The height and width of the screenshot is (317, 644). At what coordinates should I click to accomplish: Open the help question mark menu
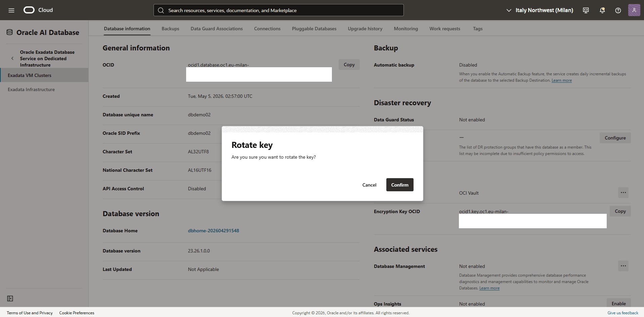coord(618,10)
